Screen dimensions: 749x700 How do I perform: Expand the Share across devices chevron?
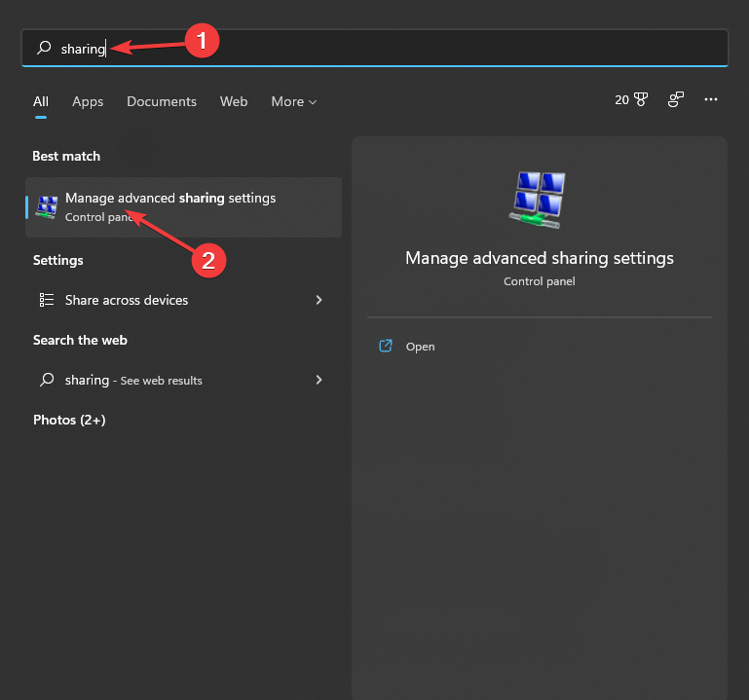(318, 300)
